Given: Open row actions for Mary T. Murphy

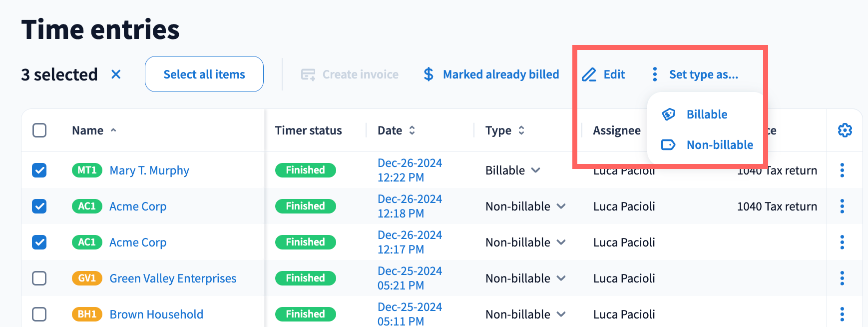Looking at the screenshot, I should tap(842, 170).
